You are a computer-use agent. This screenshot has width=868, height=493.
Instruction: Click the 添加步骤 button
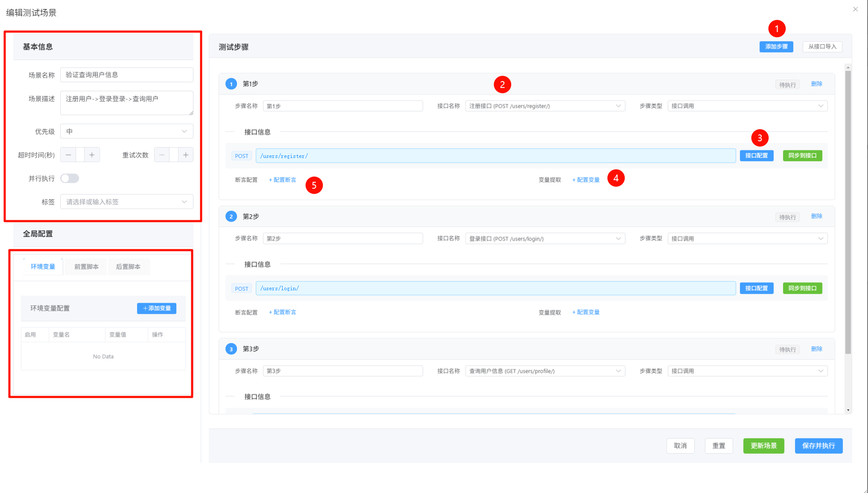776,47
